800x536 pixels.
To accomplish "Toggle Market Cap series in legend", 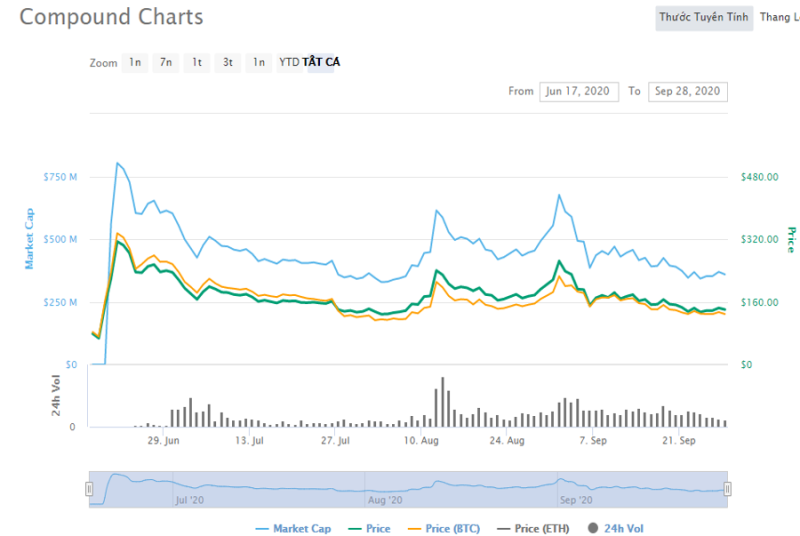I will 293,529.
